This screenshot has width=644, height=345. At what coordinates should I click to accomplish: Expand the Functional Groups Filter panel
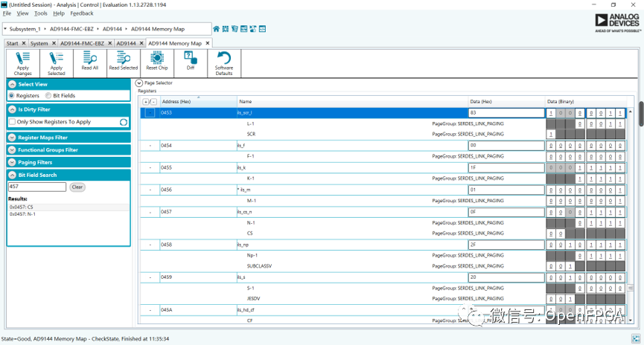pos(13,150)
